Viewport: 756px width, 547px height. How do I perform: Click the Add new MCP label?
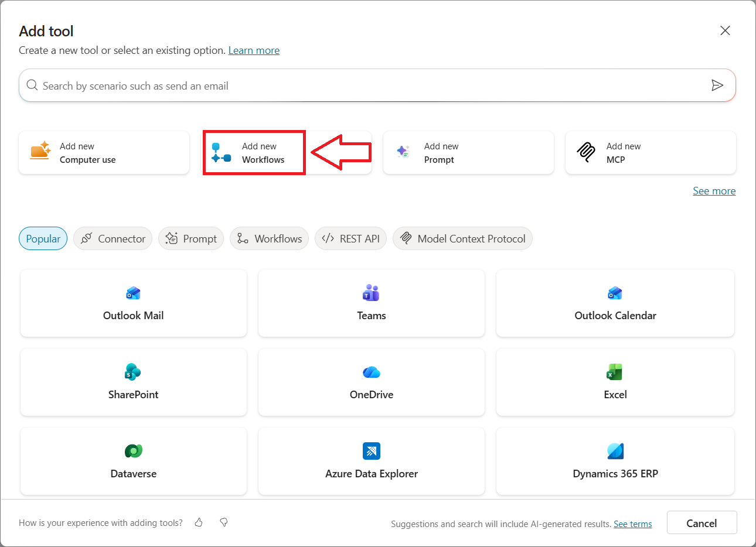[624, 153]
